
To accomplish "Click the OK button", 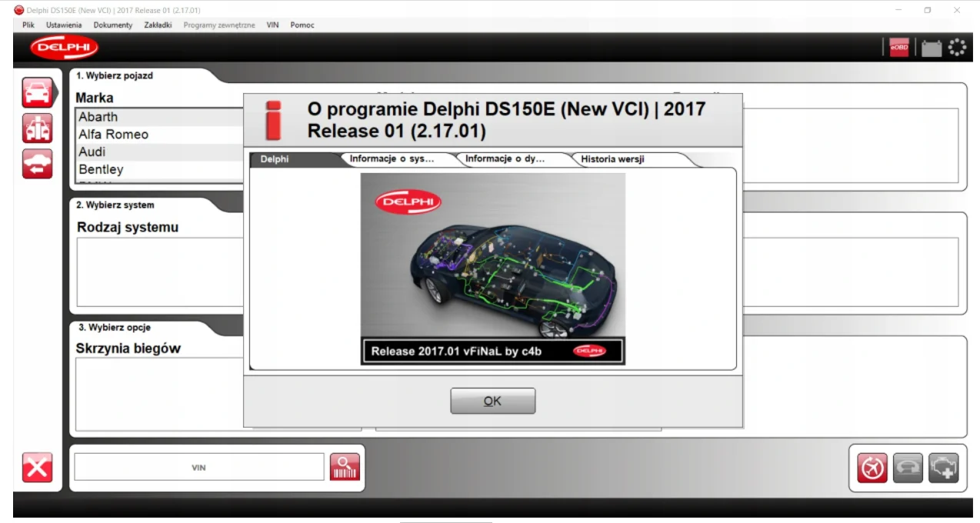I will click(x=492, y=401).
